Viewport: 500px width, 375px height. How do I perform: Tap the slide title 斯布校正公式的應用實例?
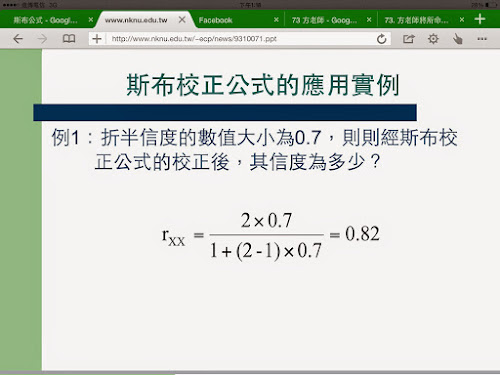click(x=263, y=85)
